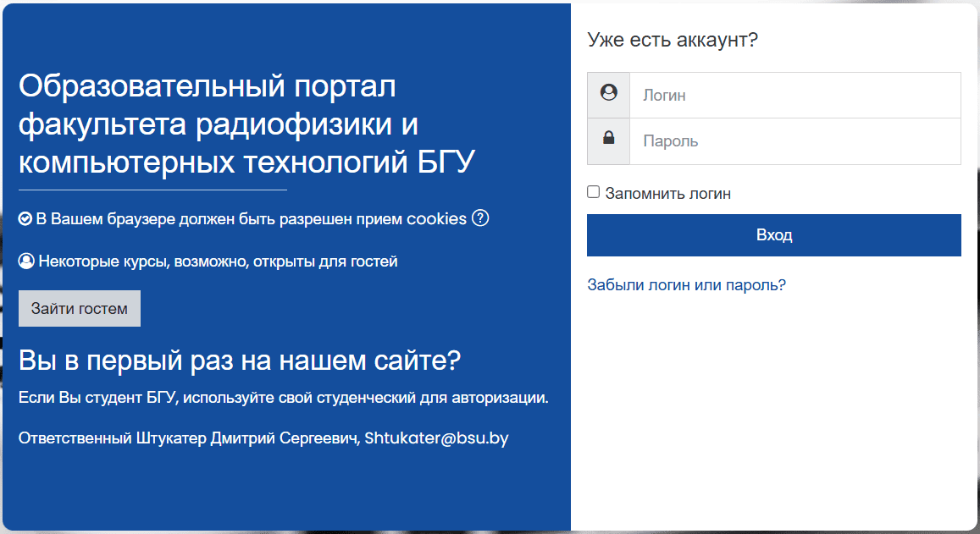Image resolution: width=980 pixels, height=534 pixels.
Task: Click the Некоторые курсы, возможно, открыты text
Action: 219,261
